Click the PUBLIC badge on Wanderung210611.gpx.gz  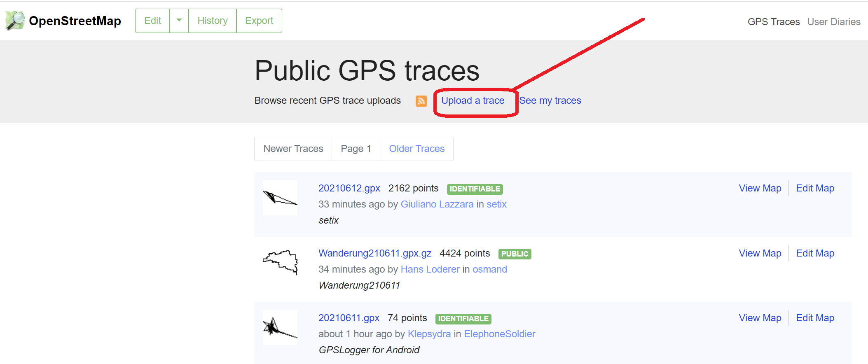[x=515, y=254]
